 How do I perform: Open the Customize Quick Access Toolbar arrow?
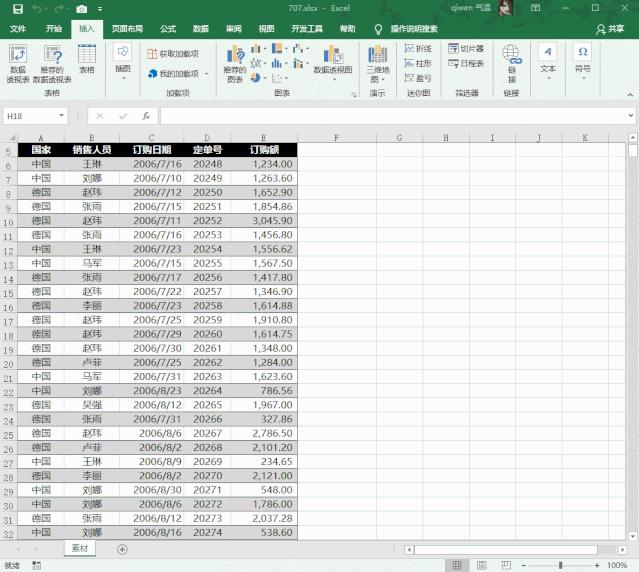(100, 9)
